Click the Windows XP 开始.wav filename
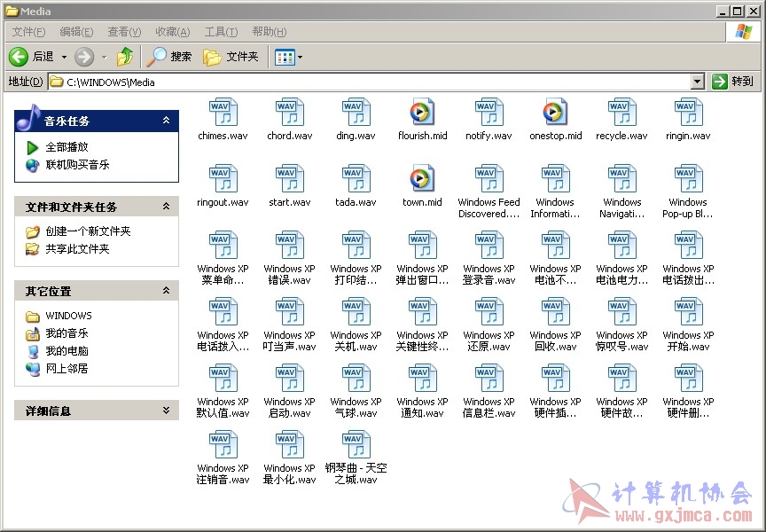The height and width of the screenshot is (532, 766). click(x=688, y=341)
